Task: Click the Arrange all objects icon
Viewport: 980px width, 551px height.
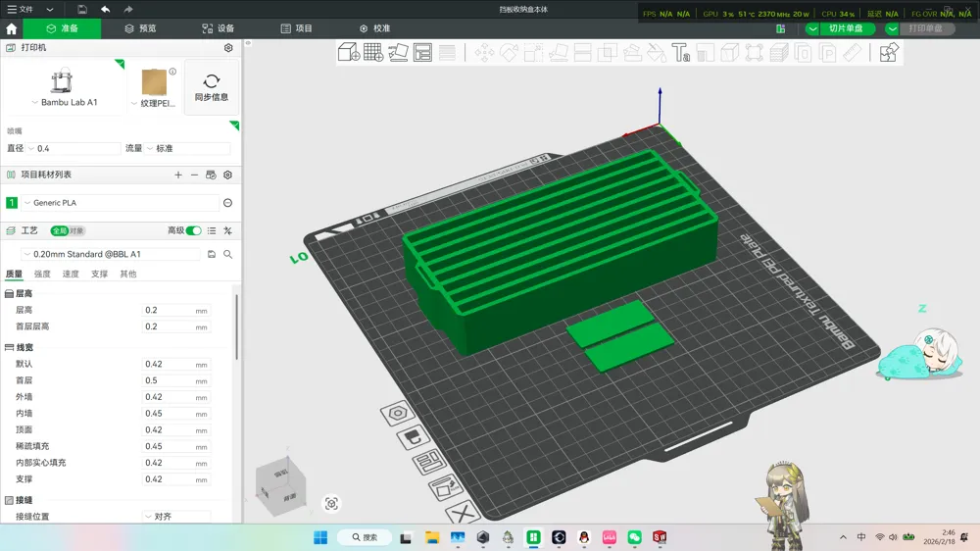Action: coord(422,53)
